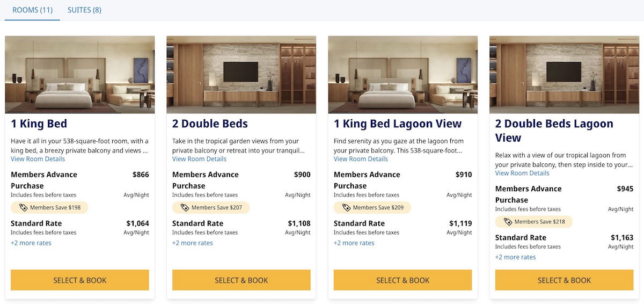
Task: View Room Details for 2 Double Beds Lagoon View
Action: tap(522, 173)
